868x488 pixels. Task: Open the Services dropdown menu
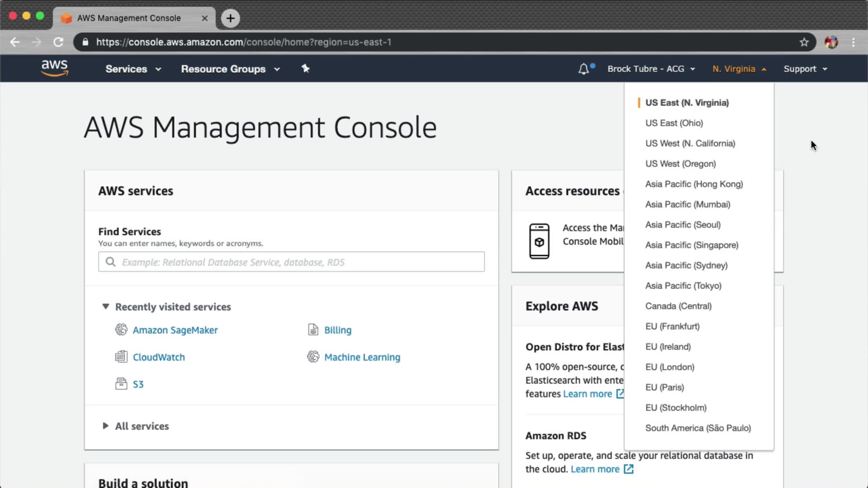pyautogui.click(x=133, y=69)
